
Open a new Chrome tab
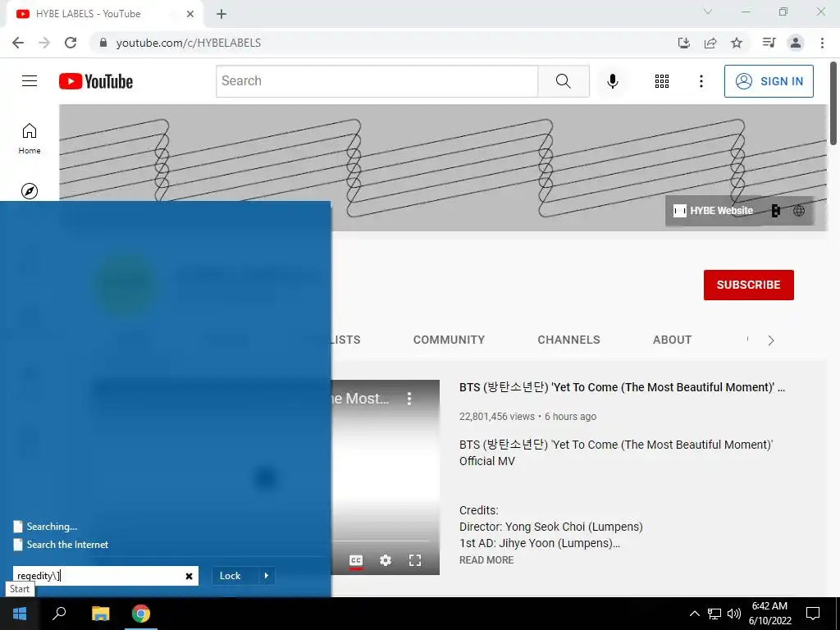tap(221, 14)
